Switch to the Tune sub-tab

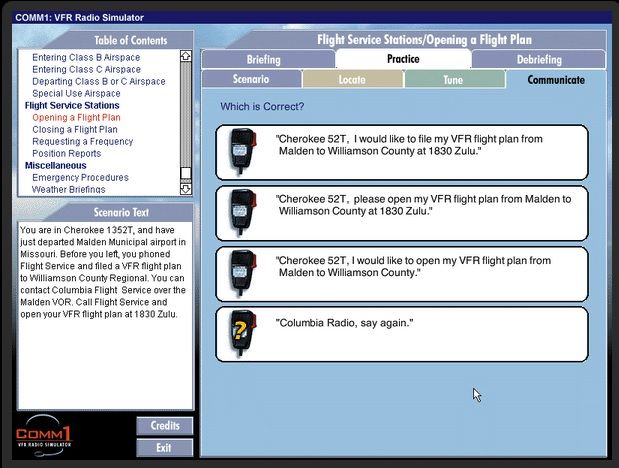(454, 79)
